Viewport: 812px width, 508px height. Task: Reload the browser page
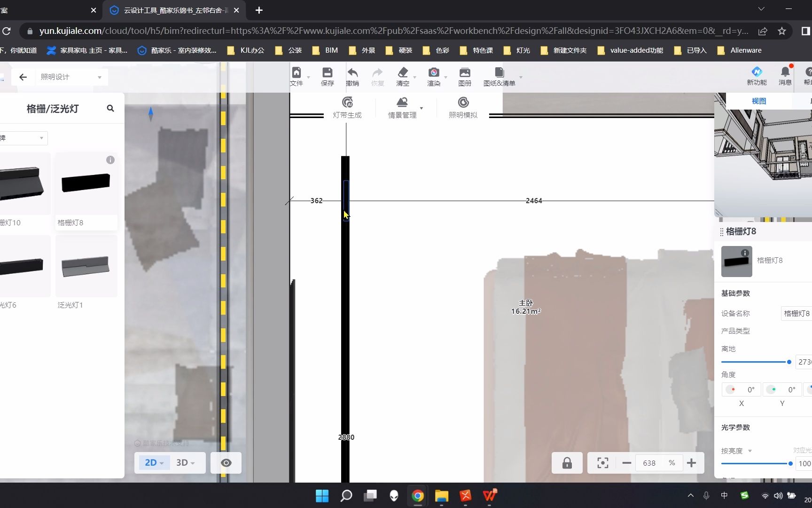(7, 31)
